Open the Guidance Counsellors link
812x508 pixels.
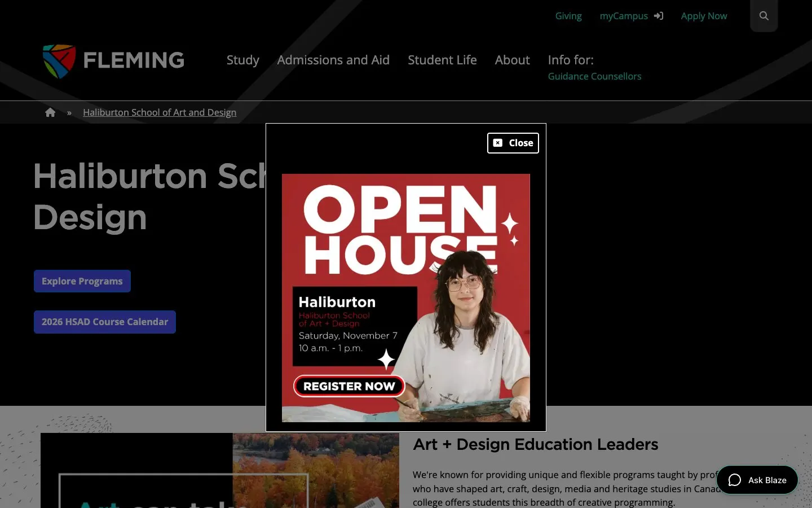pyautogui.click(x=594, y=76)
